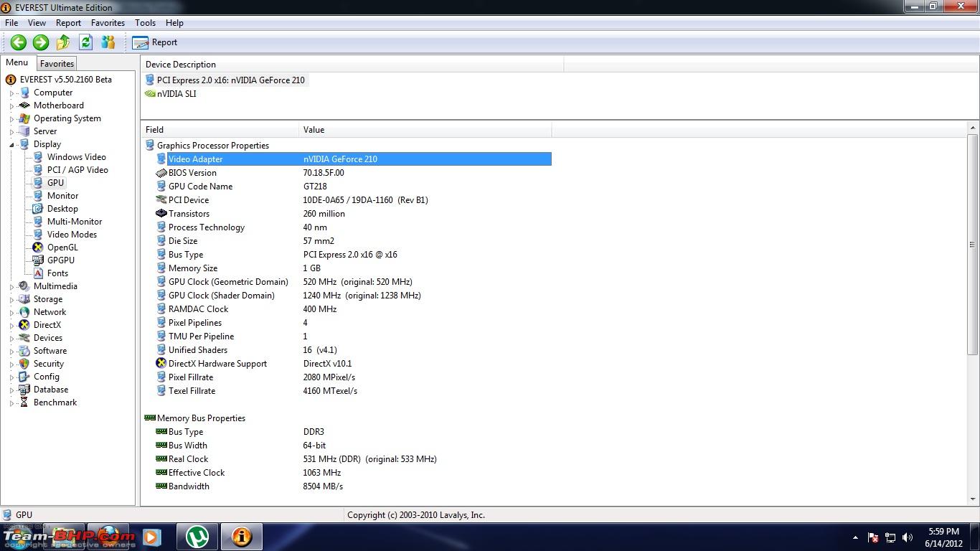Expand the DirectX tree node

coord(12,326)
